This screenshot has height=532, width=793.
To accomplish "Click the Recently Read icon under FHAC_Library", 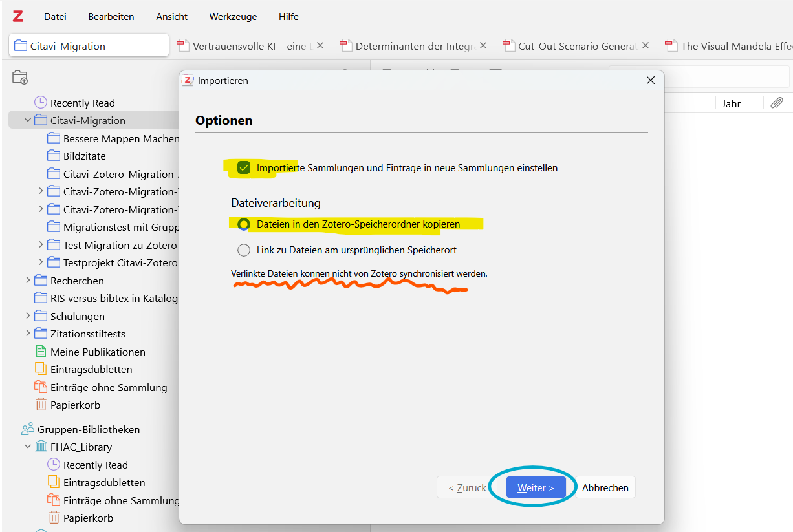I will pos(53,464).
